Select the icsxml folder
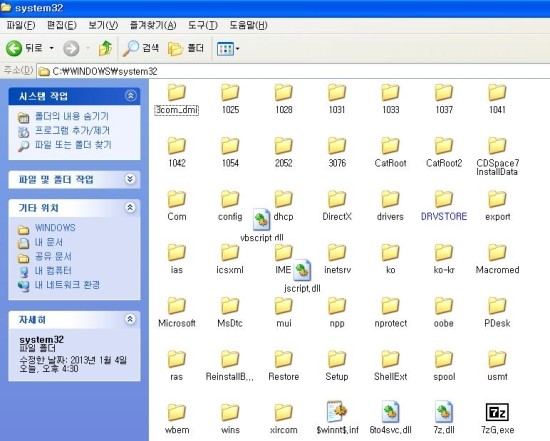 [x=230, y=260]
